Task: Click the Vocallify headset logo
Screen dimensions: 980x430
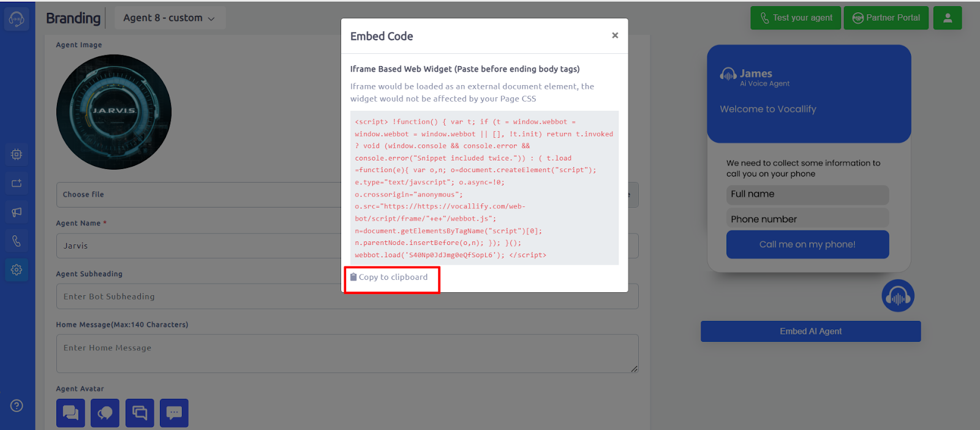Action: [17, 19]
